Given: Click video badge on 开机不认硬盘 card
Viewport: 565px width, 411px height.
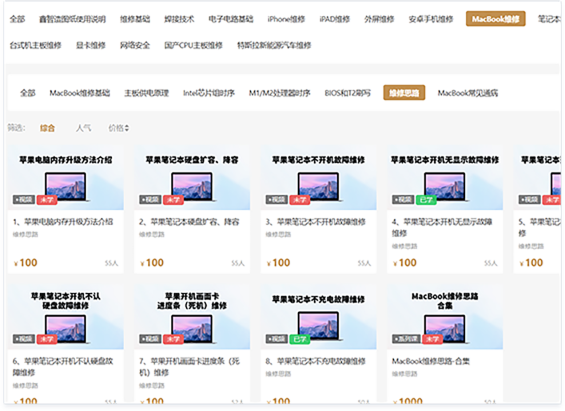Looking at the screenshot, I should [24, 339].
